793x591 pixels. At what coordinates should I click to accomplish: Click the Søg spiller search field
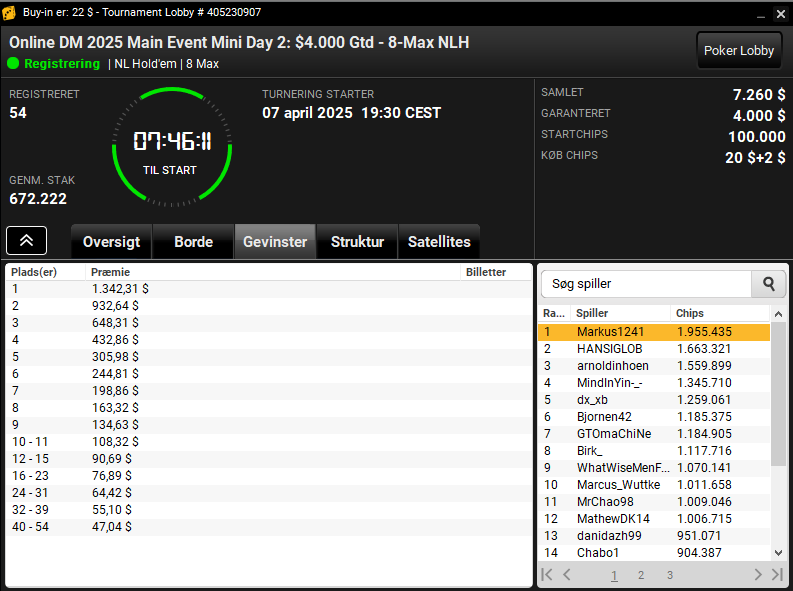(646, 284)
